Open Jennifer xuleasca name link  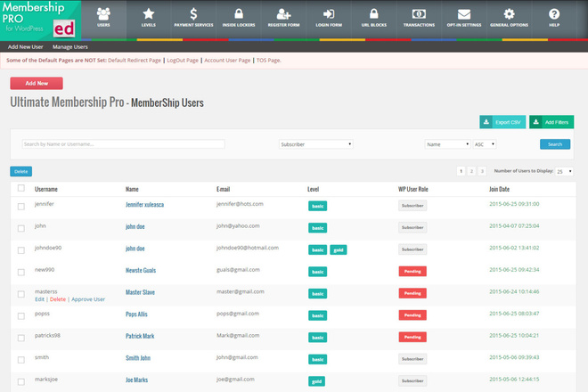pyautogui.click(x=144, y=205)
